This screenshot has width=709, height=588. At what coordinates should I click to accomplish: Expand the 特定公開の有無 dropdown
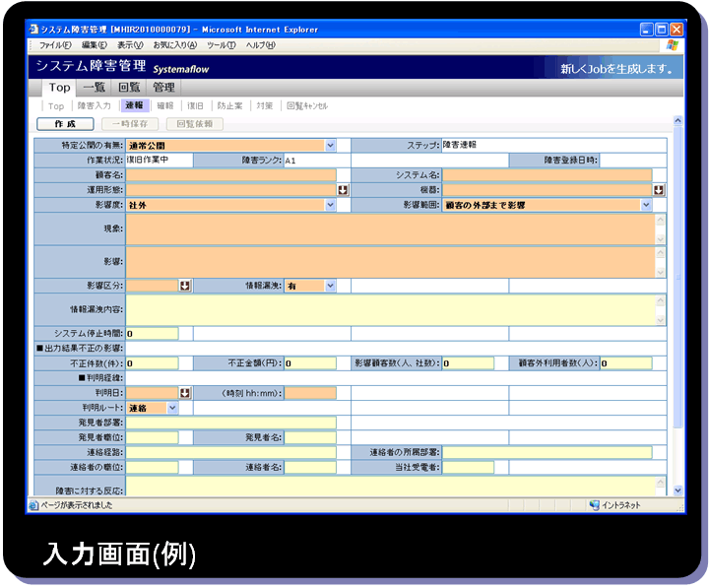(330, 145)
